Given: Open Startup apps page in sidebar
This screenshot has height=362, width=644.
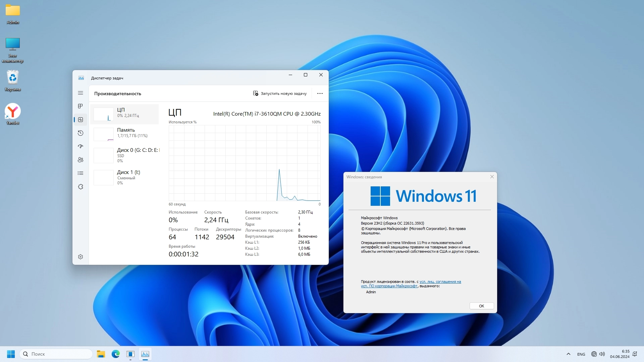Looking at the screenshot, I should [x=80, y=146].
